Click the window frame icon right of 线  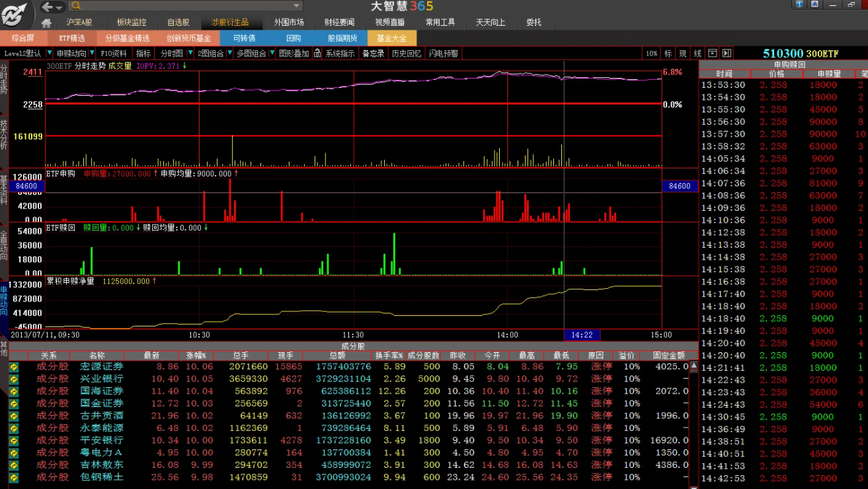713,54
